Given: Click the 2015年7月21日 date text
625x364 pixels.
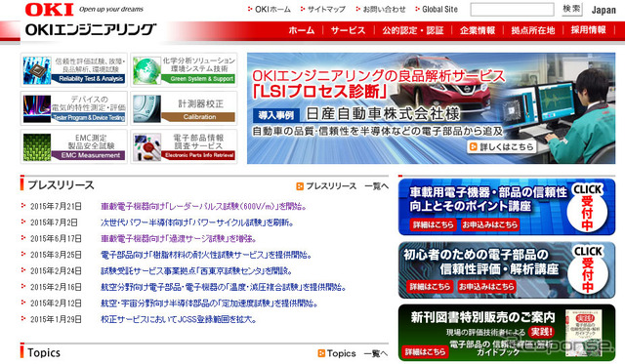Looking at the screenshot, I should pos(56,206).
